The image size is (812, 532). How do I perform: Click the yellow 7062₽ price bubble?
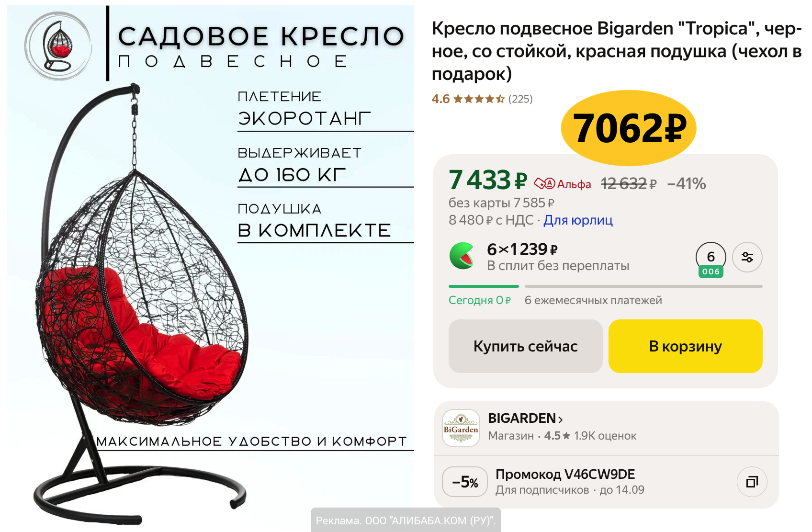(x=629, y=128)
